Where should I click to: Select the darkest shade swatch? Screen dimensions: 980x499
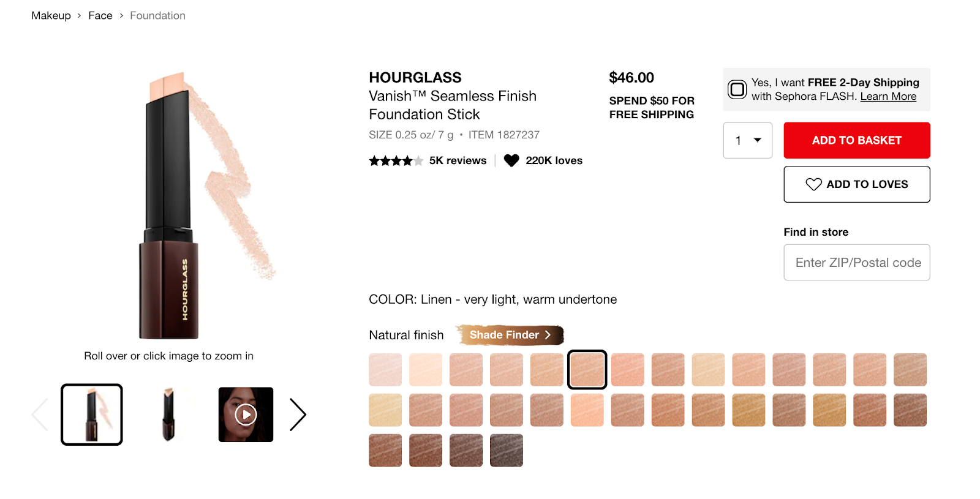507,451
